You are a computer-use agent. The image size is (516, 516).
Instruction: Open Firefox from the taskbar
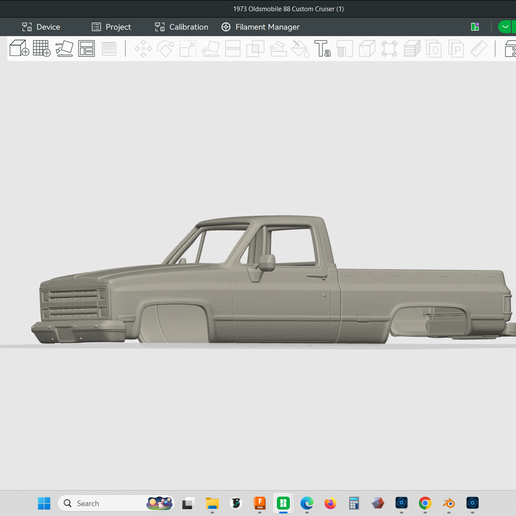coord(330,503)
